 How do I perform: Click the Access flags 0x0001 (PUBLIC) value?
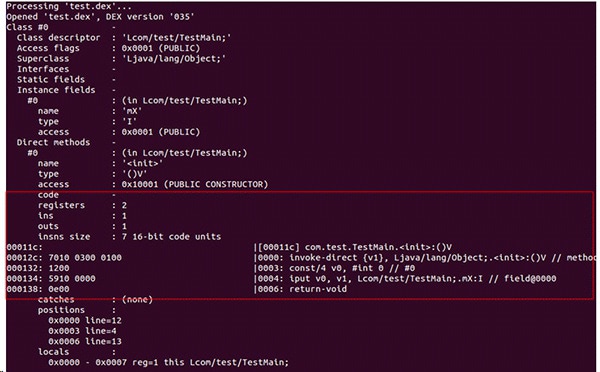point(161,48)
